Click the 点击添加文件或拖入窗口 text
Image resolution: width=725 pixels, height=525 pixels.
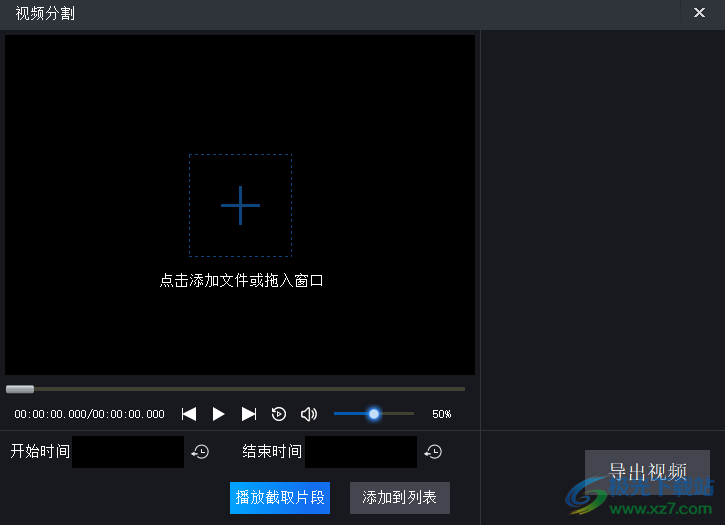tap(241, 280)
